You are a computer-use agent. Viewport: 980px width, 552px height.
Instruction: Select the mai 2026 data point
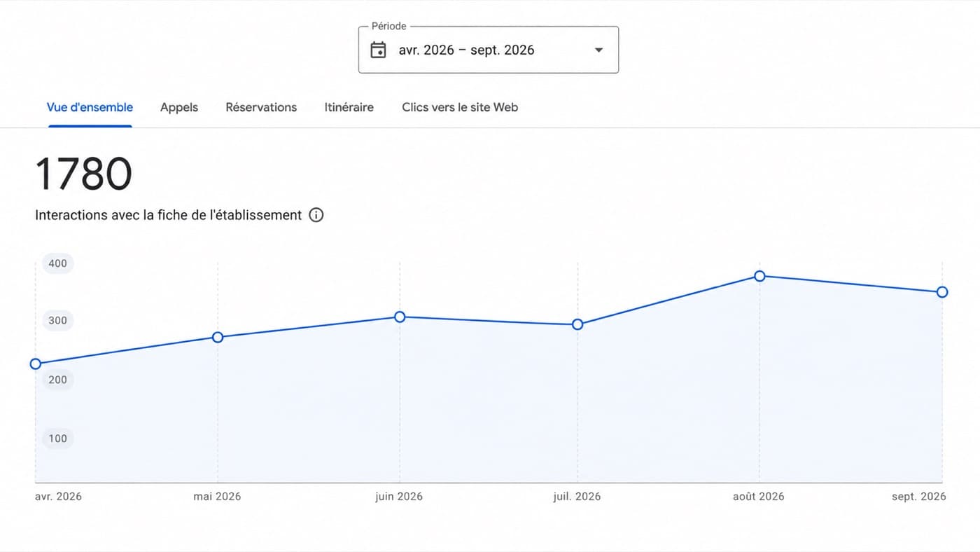click(x=218, y=338)
